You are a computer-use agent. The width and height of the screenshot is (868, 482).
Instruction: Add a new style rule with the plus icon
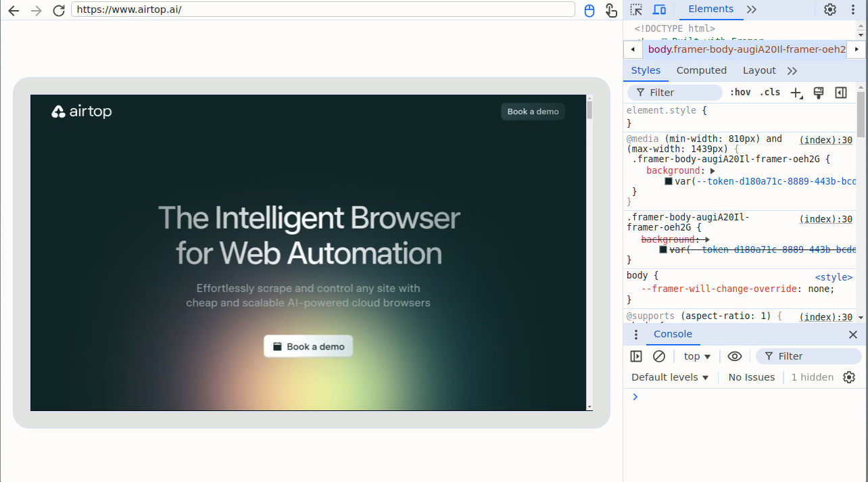tap(796, 93)
